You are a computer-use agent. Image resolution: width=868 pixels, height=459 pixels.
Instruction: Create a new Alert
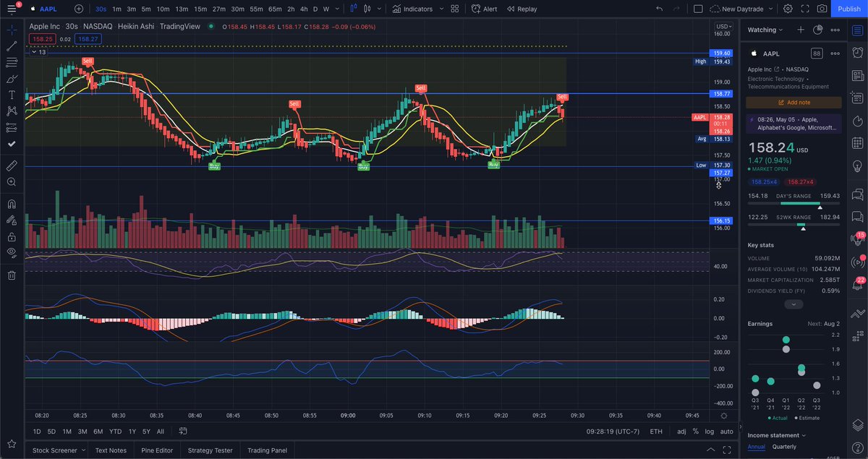point(484,9)
